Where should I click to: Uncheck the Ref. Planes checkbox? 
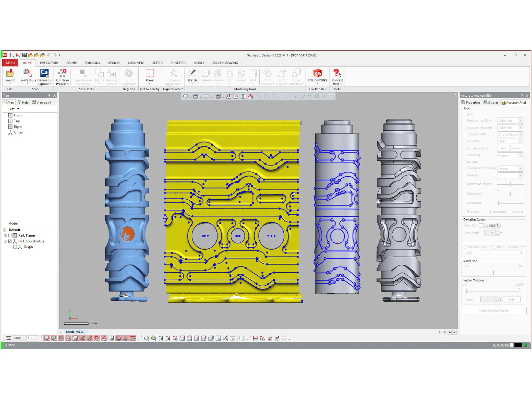[x=10, y=235]
